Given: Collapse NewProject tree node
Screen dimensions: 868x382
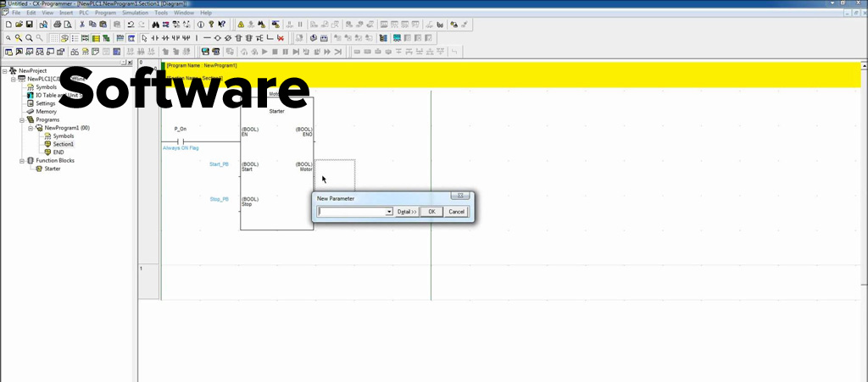Looking at the screenshot, I should [4, 71].
